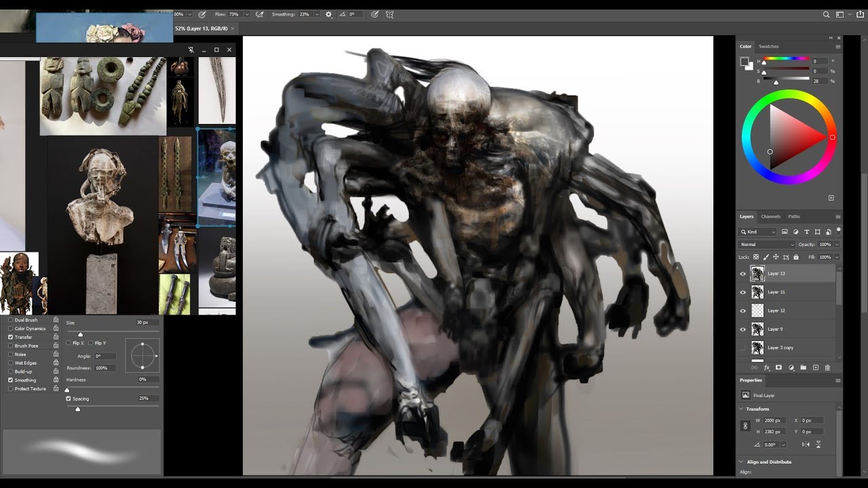Uncheck the Transfer checkbox
Image resolution: width=868 pixels, height=488 pixels.
pos(10,337)
